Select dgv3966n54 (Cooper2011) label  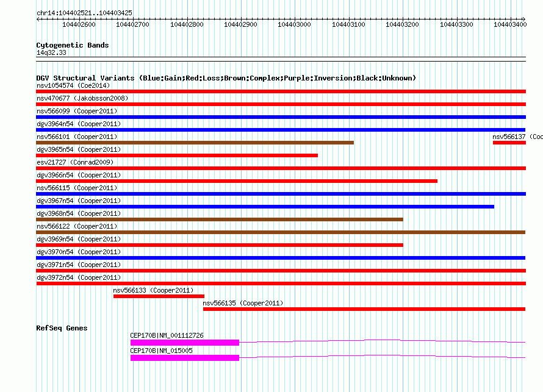(x=79, y=175)
